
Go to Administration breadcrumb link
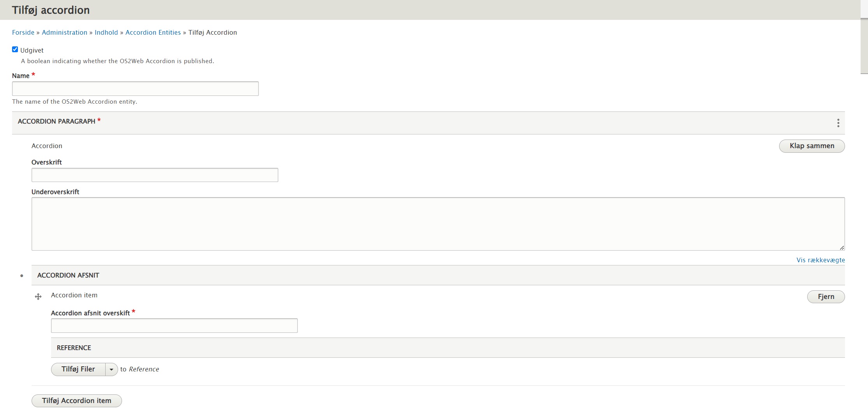[64, 32]
